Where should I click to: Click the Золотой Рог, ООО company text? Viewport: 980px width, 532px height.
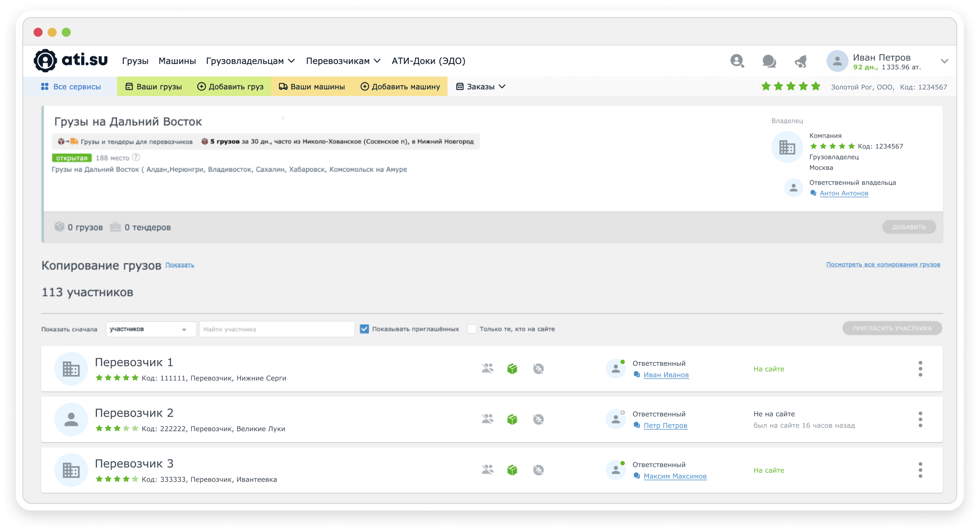[862, 87]
